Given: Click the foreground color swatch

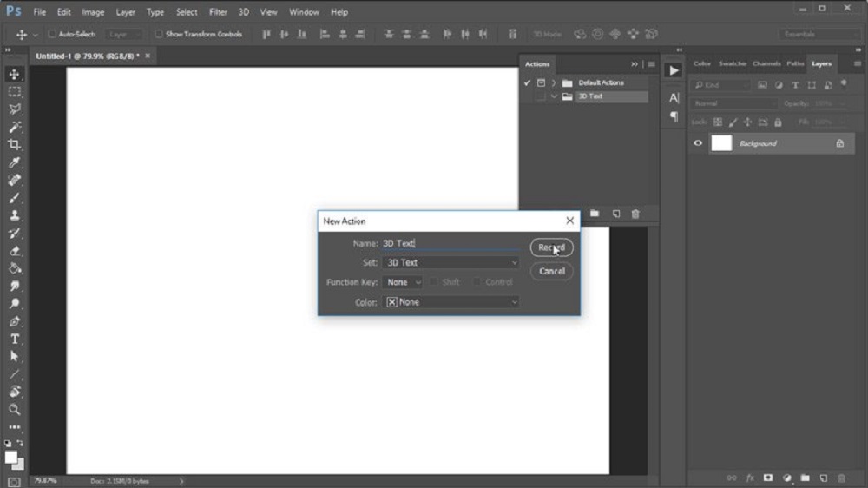Looking at the screenshot, I should pos(10,457).
